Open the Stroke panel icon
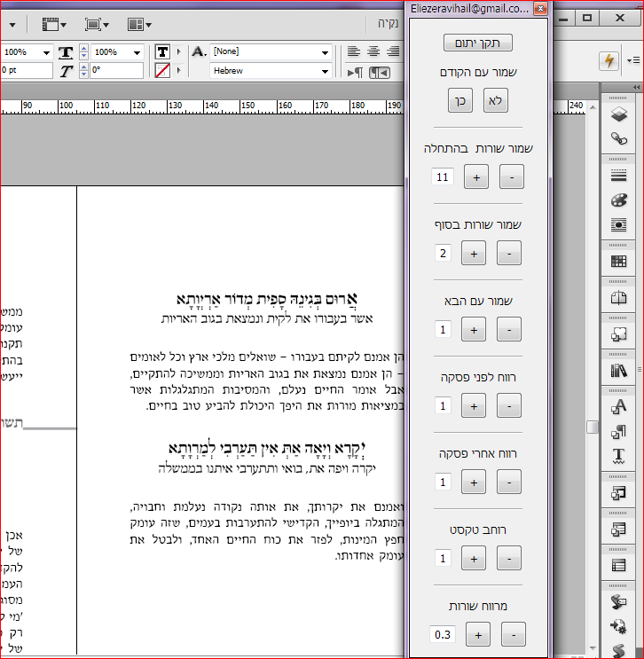Viewport: 644px width, 659px height. [x=619, y=175]
